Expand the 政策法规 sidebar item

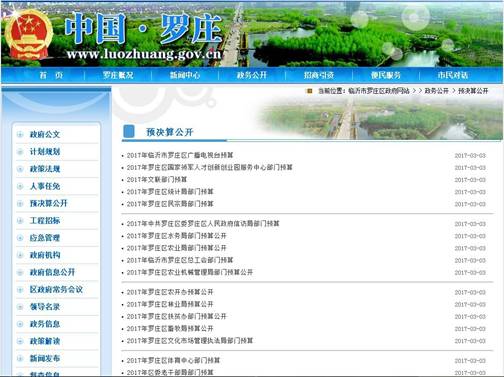(45, 169)
